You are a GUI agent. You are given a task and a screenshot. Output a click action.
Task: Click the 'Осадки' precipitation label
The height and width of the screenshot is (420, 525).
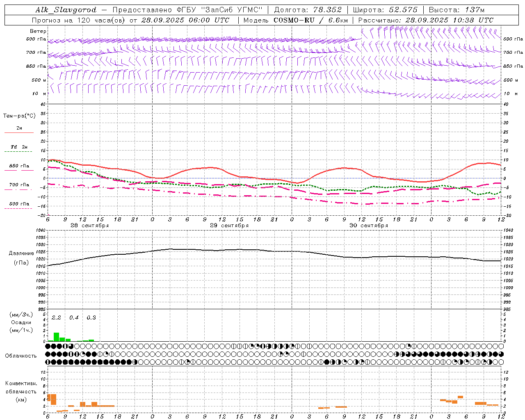(21, 322)
